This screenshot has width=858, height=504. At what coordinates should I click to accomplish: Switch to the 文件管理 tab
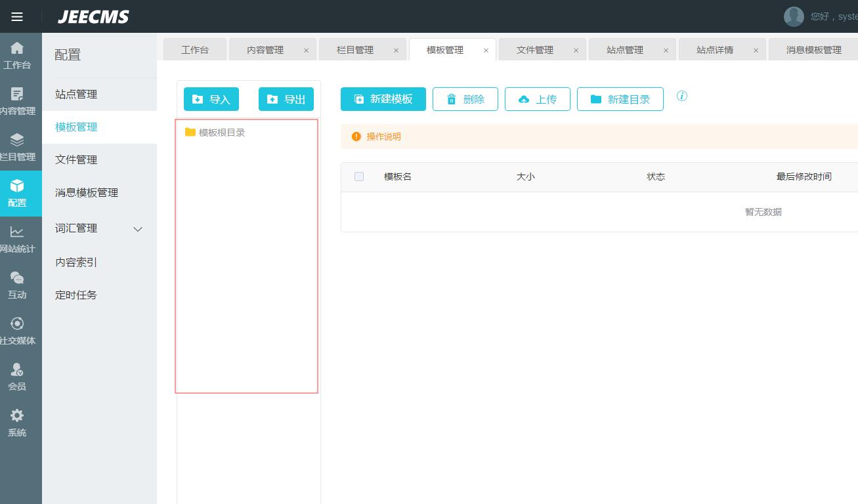click(534, 50)
